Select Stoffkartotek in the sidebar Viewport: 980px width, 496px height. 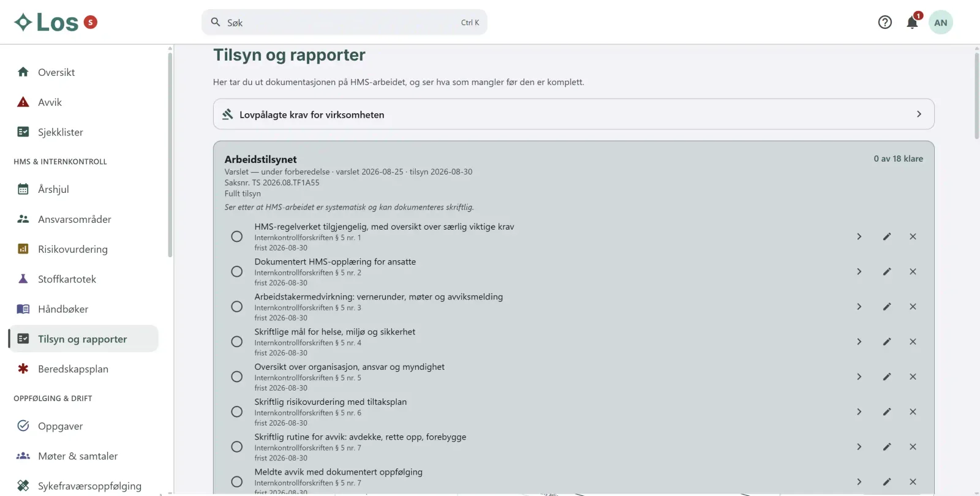point(83,279)
